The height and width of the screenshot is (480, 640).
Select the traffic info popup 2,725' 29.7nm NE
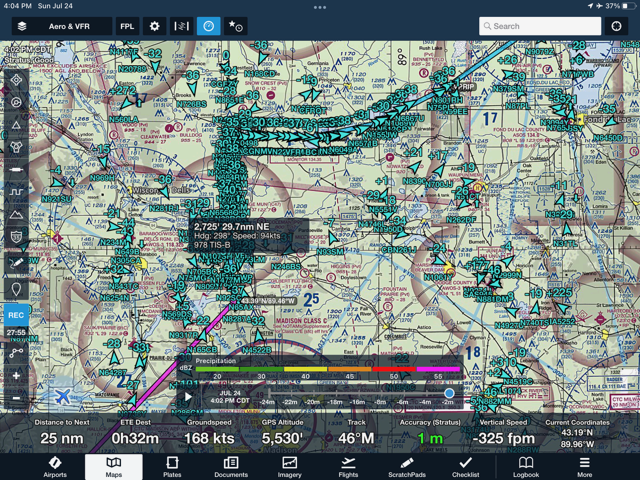[x=249, y=236]
